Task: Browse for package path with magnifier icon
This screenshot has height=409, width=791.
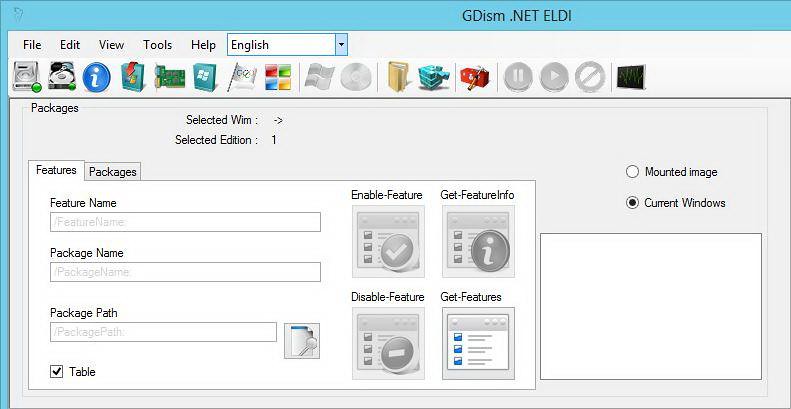Action: [302, 341]
